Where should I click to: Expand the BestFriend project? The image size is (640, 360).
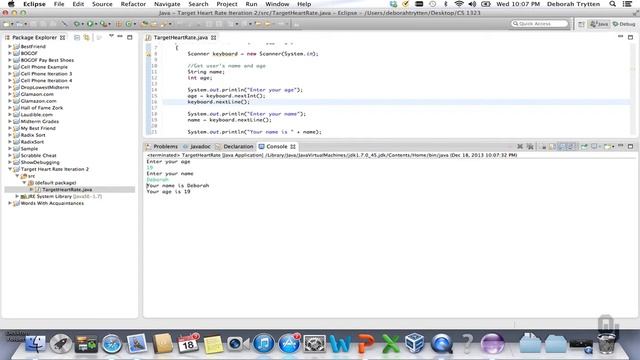[10, 47]
